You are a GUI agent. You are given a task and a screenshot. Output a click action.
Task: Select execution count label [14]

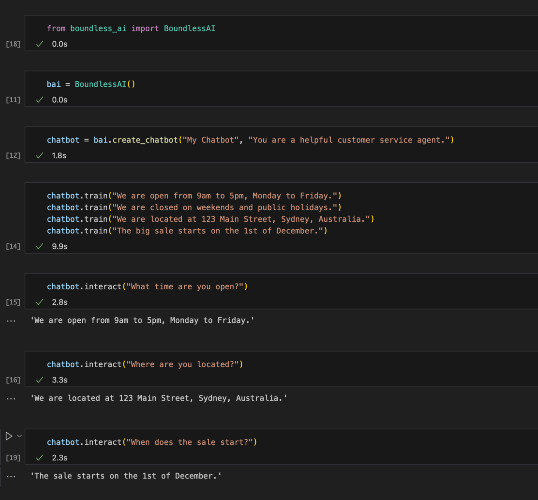(13, 246)
